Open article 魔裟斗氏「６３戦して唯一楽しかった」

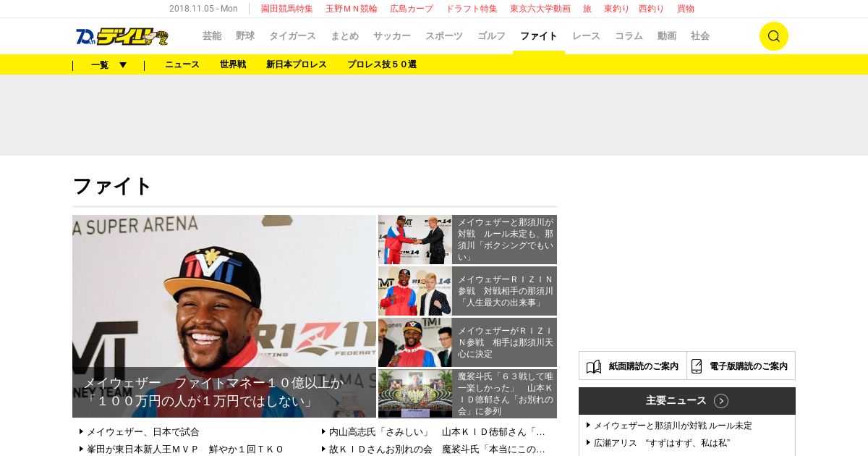pyautogui.click(x=505, y=394)
